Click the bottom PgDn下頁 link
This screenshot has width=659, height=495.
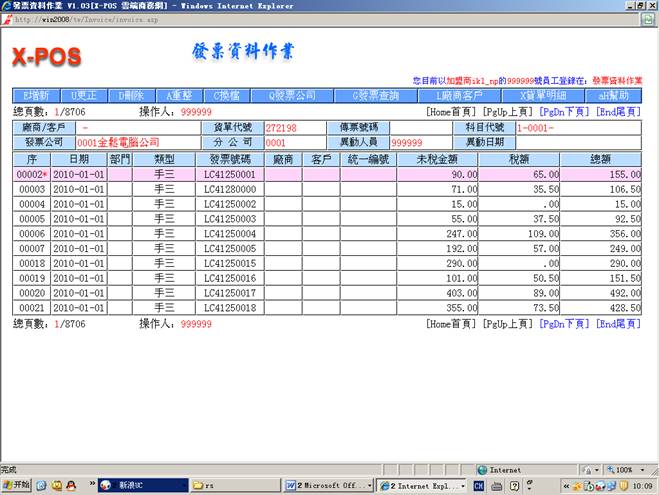[564, 324]
